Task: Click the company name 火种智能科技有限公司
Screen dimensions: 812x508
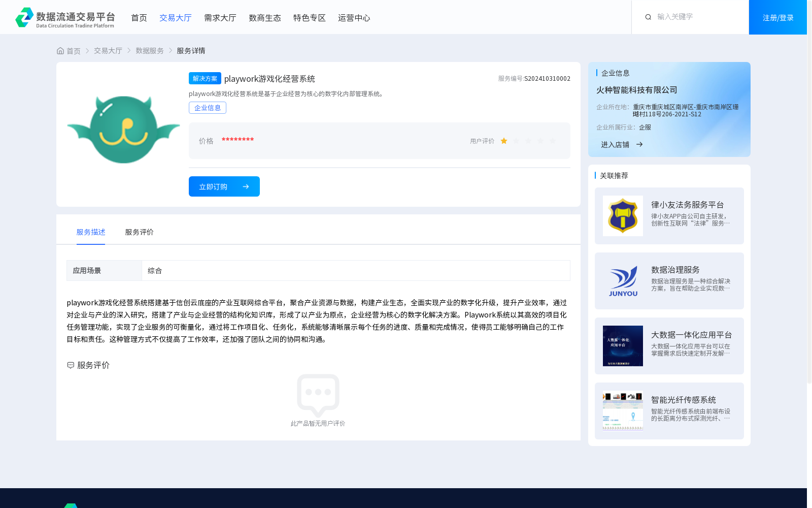Action: [x=637, y=90]
